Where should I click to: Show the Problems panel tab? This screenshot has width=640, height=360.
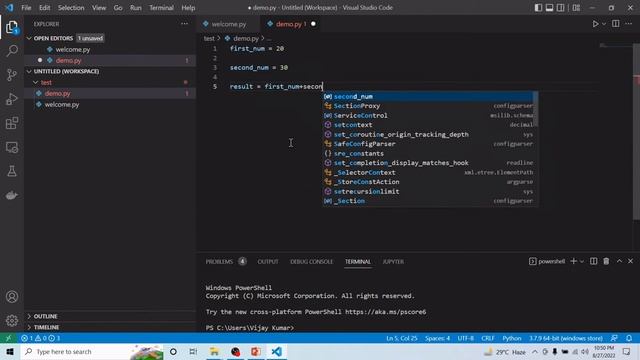(226, 262)
